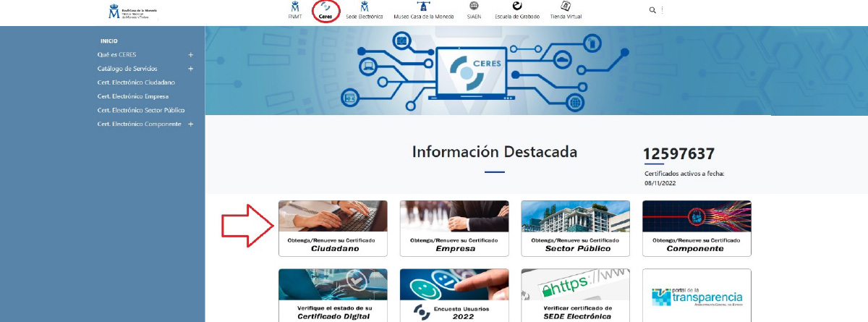Screen dimensions: 868x322
Task: Select Cert. Electrónico Componente in sidebar
Action: (x=139, y=124)
